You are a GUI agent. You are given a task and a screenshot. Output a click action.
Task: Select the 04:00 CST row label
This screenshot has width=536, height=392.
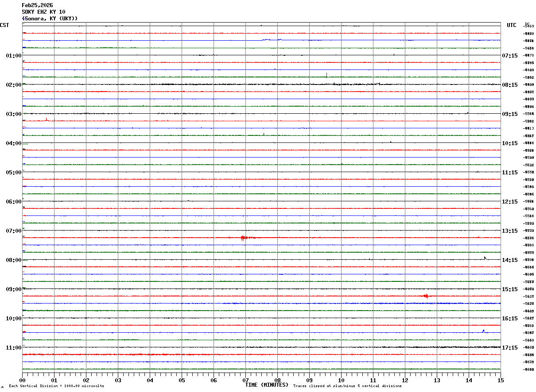click(x=14, y=143)
